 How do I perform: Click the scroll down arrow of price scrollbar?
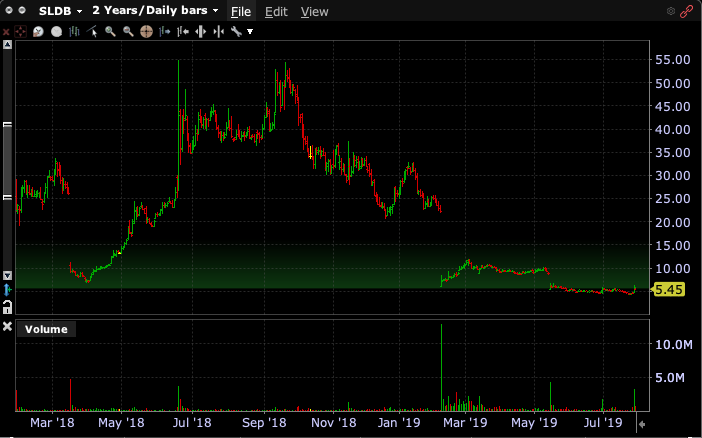point(8,275)
